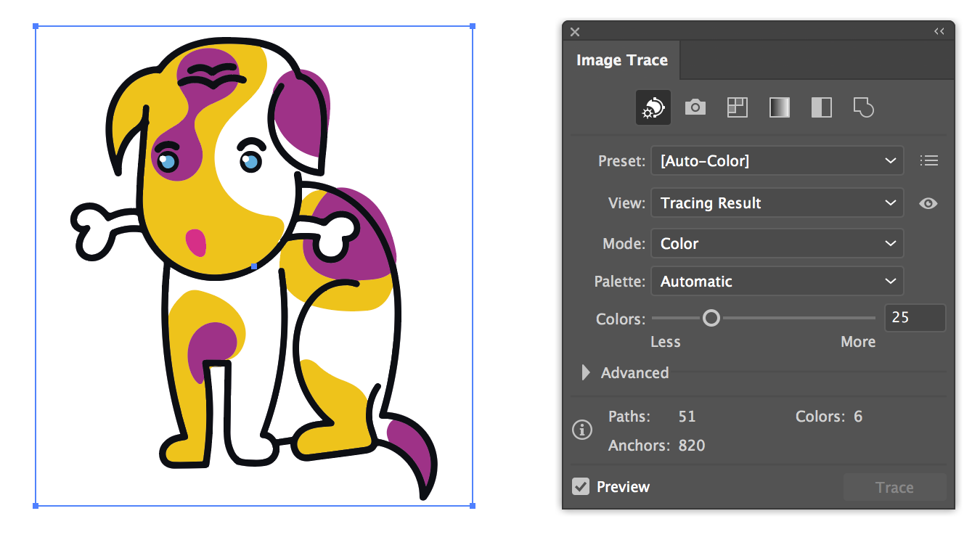Open the Preset dropdown

777,161
